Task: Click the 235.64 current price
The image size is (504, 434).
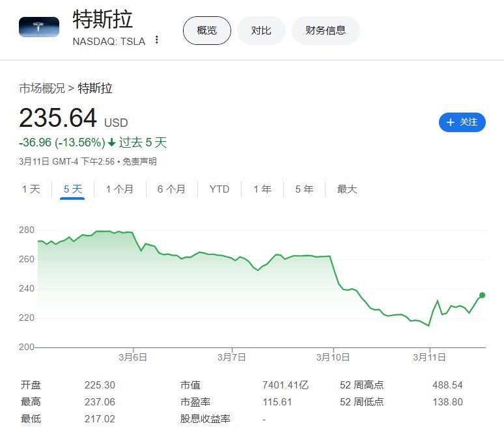Action: click(58, 118)
